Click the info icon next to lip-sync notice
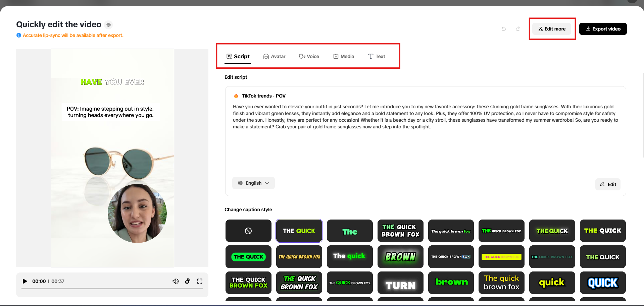This screenshot has height=306, width=644. (x=19, y=35)
